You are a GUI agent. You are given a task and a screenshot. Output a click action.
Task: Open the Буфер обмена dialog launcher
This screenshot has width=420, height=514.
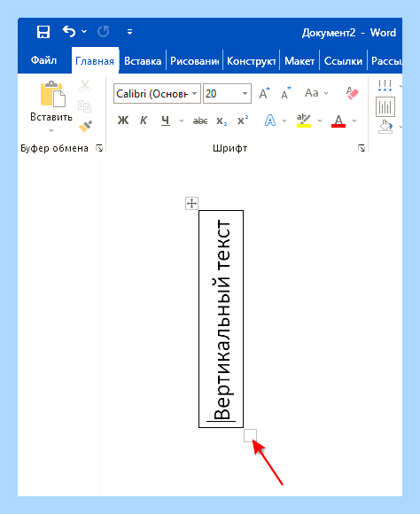pyautogui.click(x=99, y=149)
